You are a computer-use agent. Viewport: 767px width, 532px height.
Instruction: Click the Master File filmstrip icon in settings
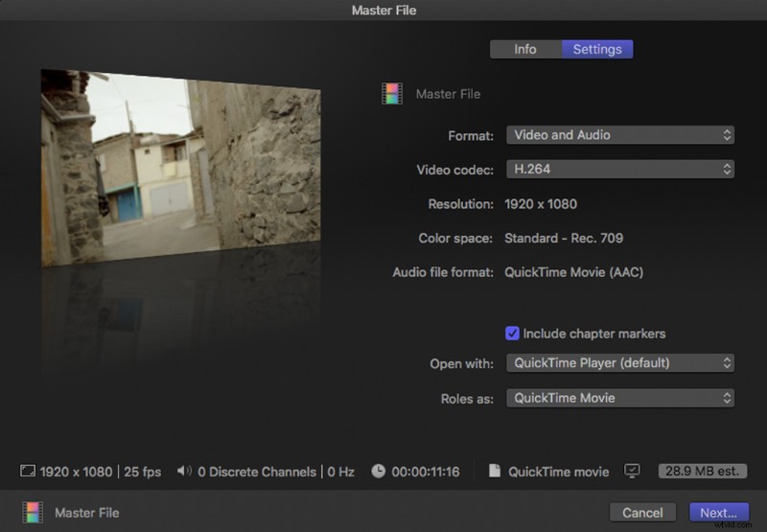[392, 94]
